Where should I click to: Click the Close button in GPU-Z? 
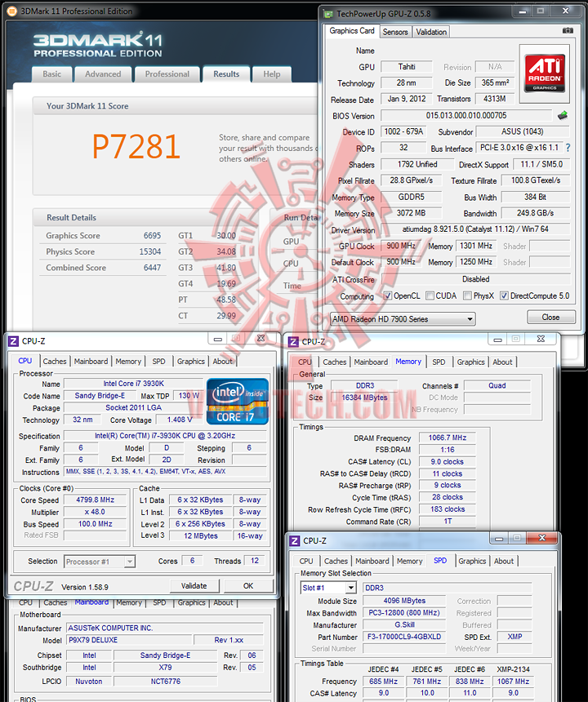[550, 317]
